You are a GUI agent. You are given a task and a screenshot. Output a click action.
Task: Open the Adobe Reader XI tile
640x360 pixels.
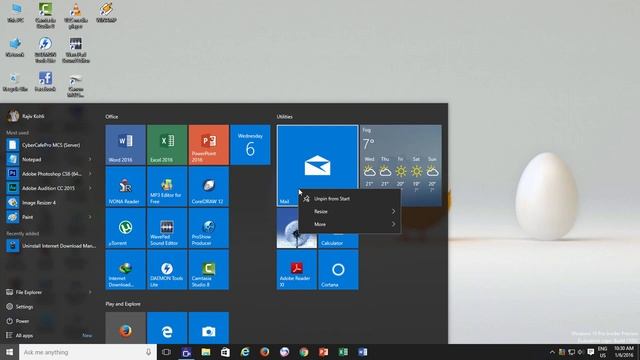297,270
